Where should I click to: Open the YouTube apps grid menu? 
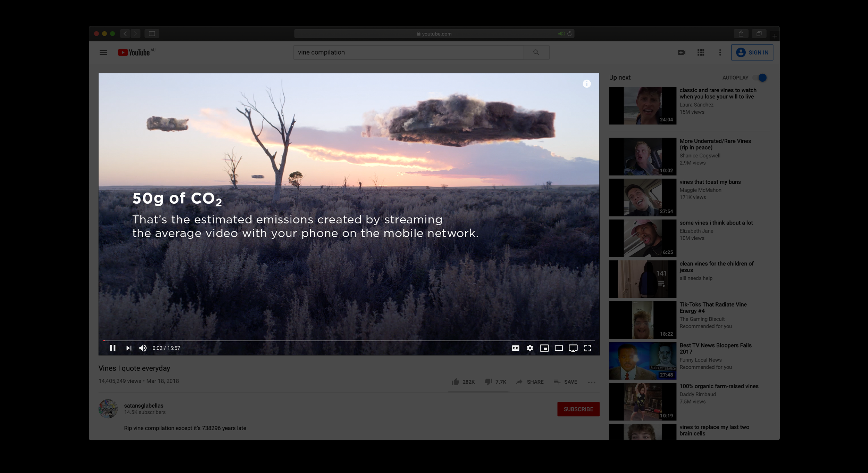(701, 52)
